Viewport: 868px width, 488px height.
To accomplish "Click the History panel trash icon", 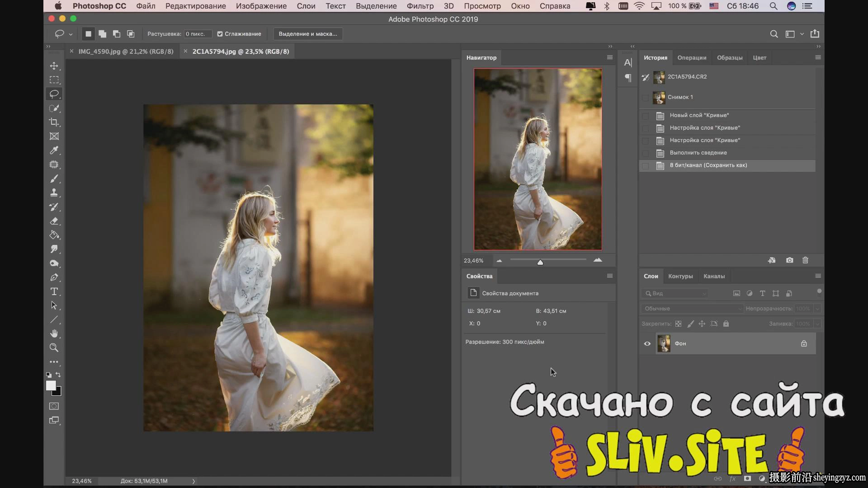I will [x=805, y=260].
